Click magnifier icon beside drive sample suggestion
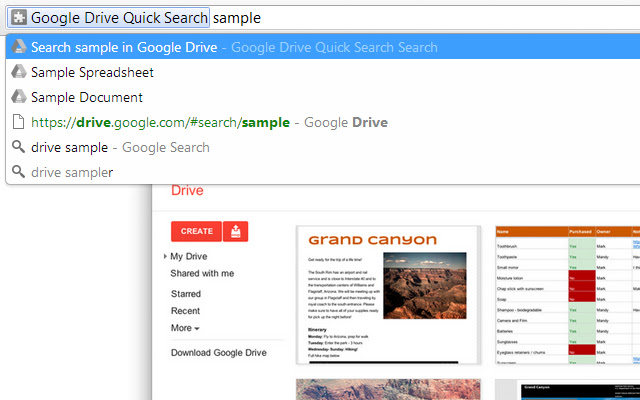640x400 pixels. coord(18,147)
